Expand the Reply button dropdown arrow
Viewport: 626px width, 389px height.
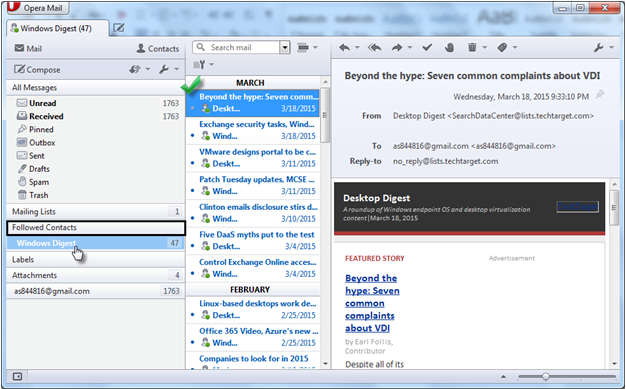click(357, 48)
